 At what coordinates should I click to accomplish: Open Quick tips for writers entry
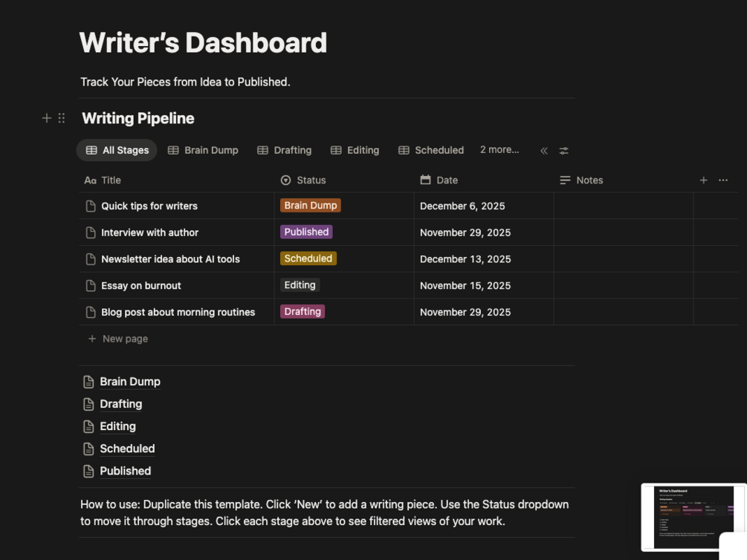click(149, 206)
